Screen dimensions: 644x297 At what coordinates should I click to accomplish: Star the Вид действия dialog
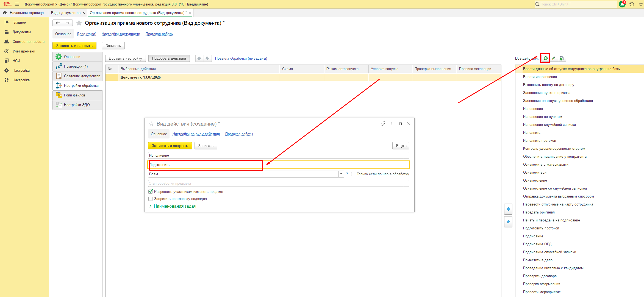tap(151, 124)
